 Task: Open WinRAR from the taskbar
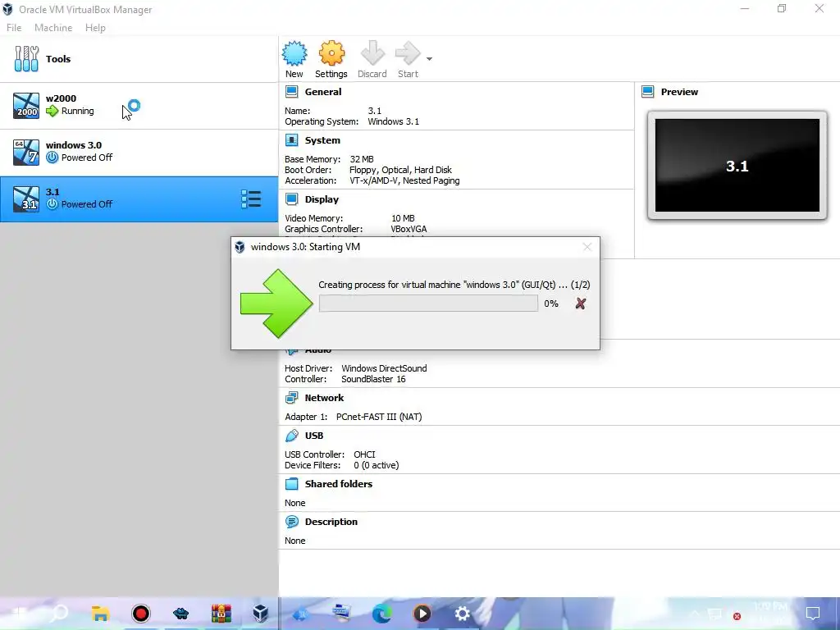[221, 614]
